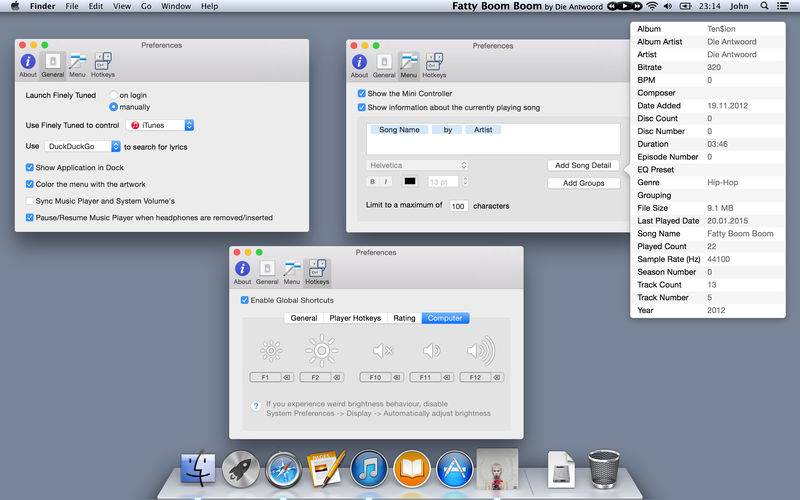This screenshot has height=500, width=800.
Task: Toggle the italic I font button
Action: pos(386,182)
